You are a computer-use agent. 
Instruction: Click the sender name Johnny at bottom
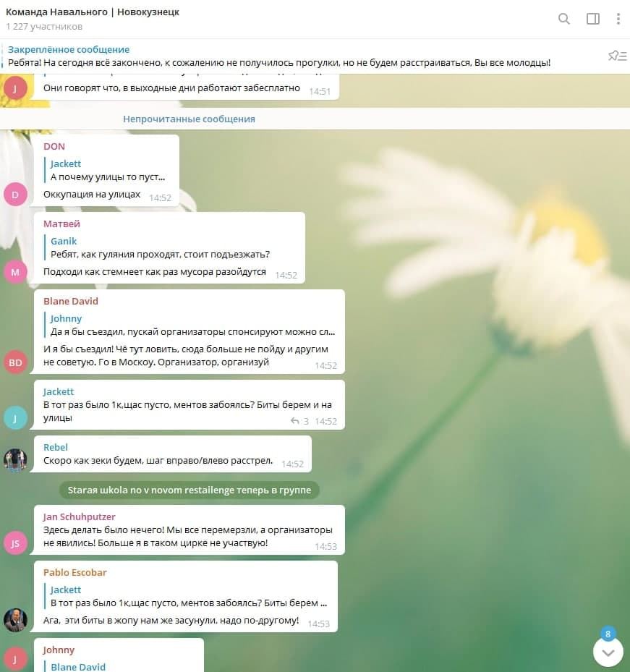point(59,650)
